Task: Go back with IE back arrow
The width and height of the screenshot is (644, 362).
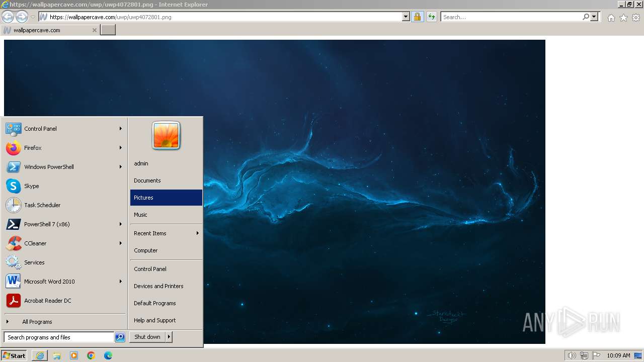Action: click(x=8, y=17)
